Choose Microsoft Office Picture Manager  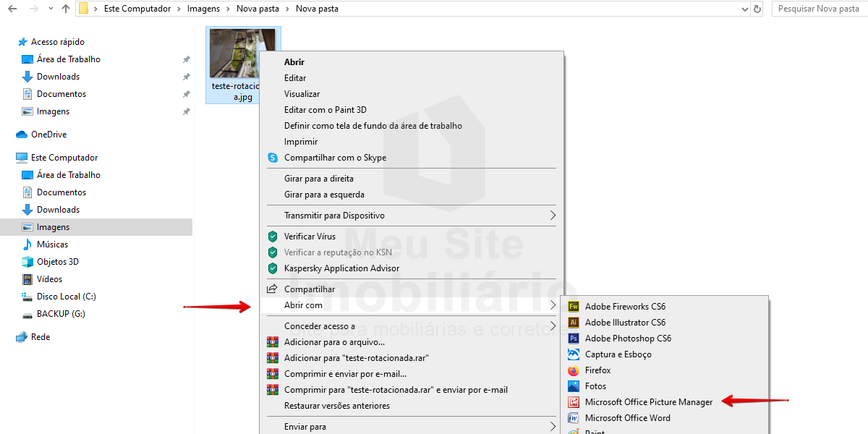click(648, 402)
